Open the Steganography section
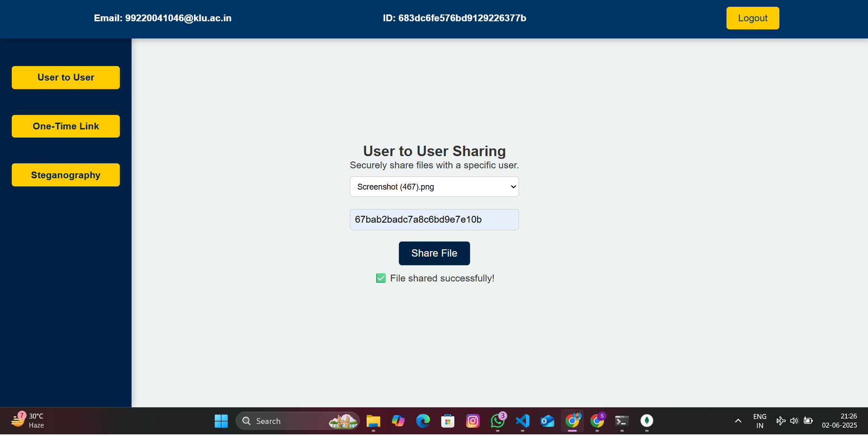The image size is (868, 438). tap(66, 175)
